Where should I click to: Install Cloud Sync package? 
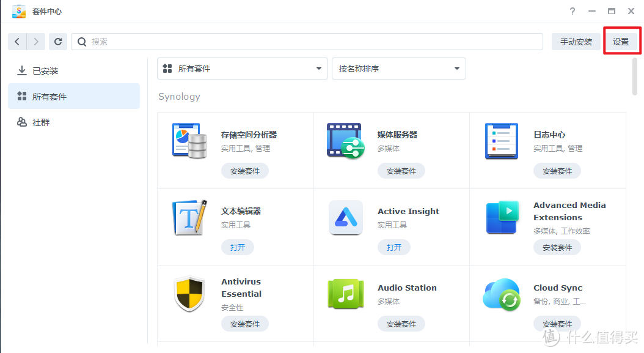coord(557,324)
